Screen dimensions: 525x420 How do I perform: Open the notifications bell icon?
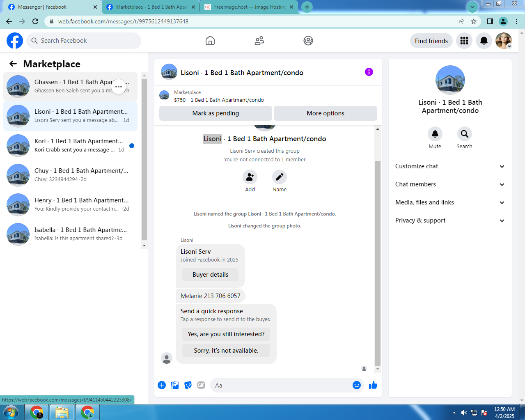(x=484, y=41)
